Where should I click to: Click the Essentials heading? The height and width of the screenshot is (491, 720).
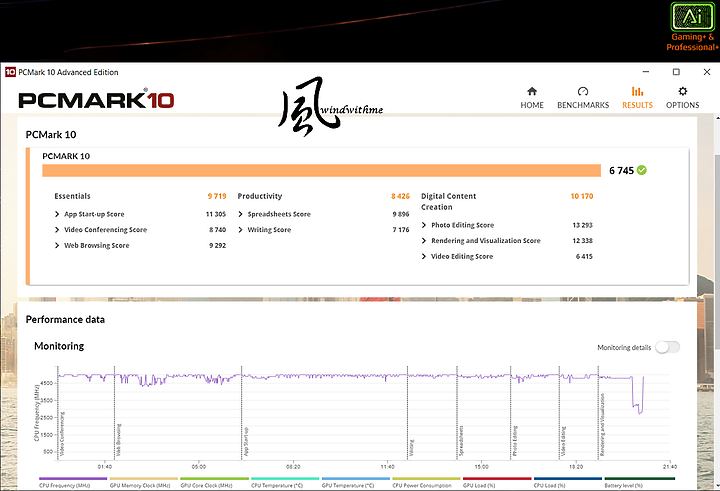coord(73,196)
